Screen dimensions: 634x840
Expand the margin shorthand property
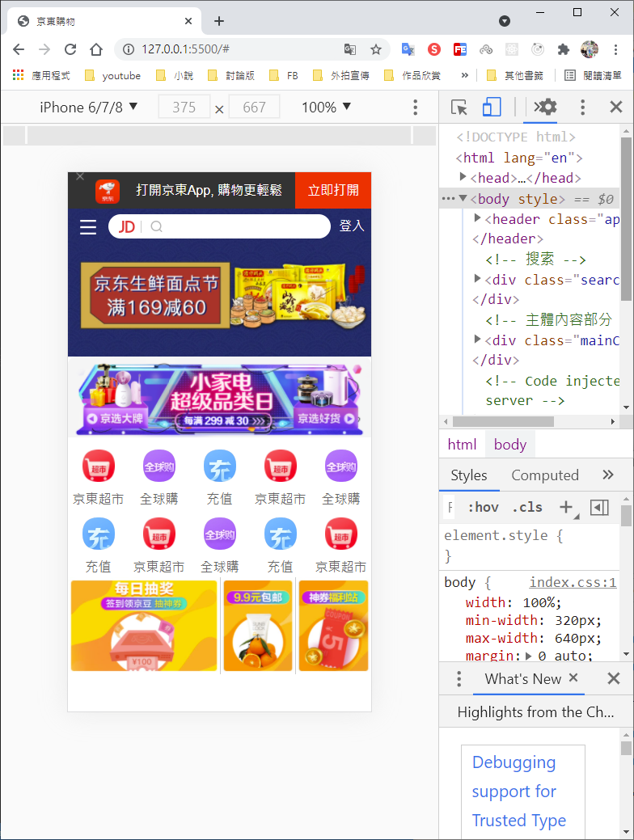[528, 656]
